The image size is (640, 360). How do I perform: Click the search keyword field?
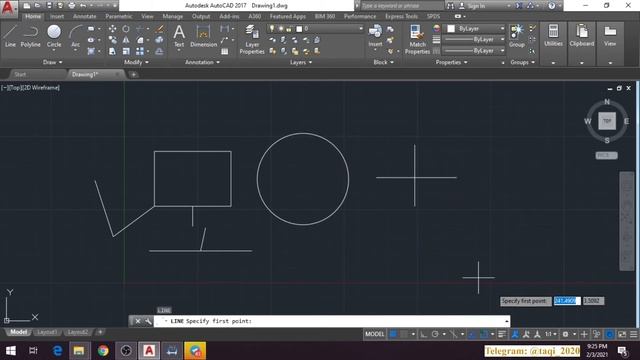click(x=401, y=6)
